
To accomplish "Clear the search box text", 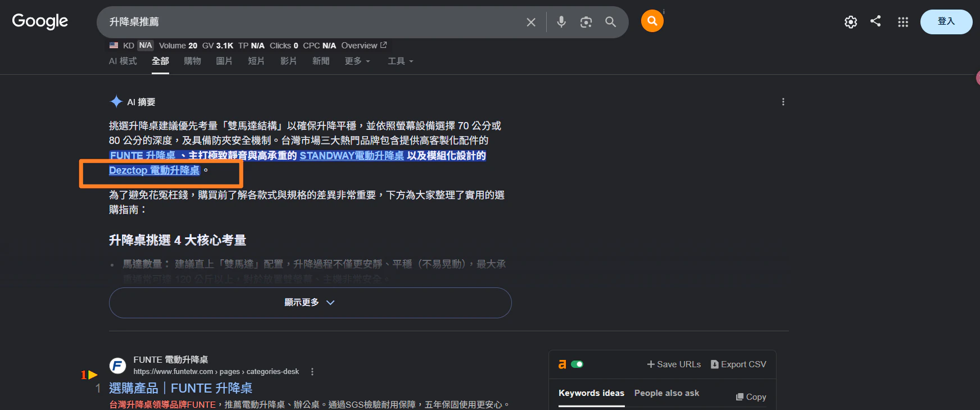I will coord(530,22).
